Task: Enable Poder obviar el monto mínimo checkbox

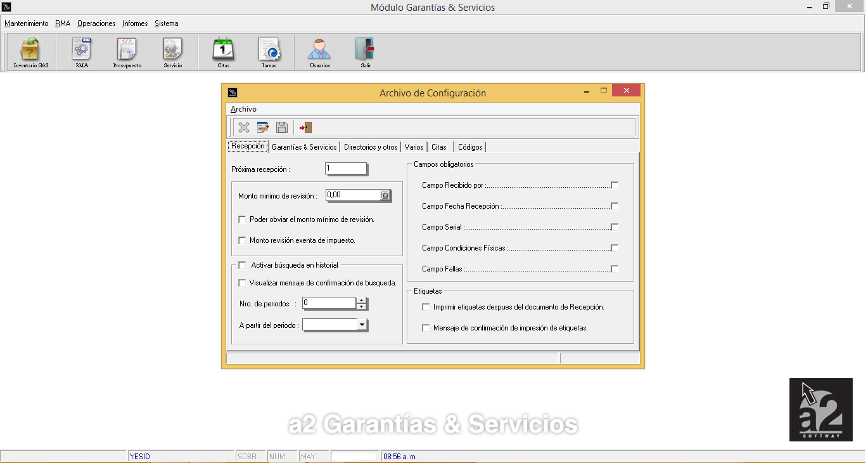Action: coord(242,219)
